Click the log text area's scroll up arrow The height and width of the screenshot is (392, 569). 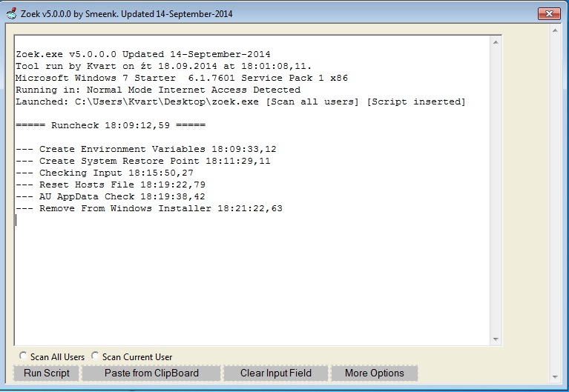496,42
